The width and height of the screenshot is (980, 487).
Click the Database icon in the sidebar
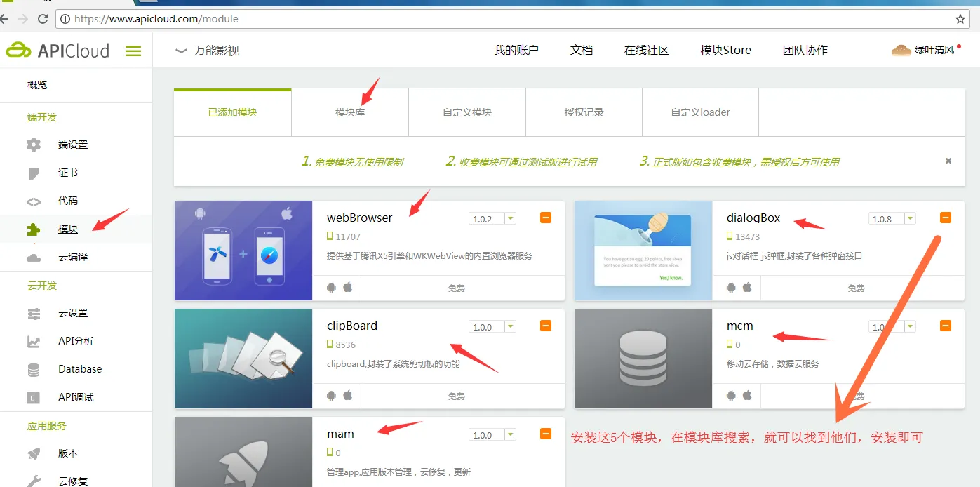[x=32, y=368]
